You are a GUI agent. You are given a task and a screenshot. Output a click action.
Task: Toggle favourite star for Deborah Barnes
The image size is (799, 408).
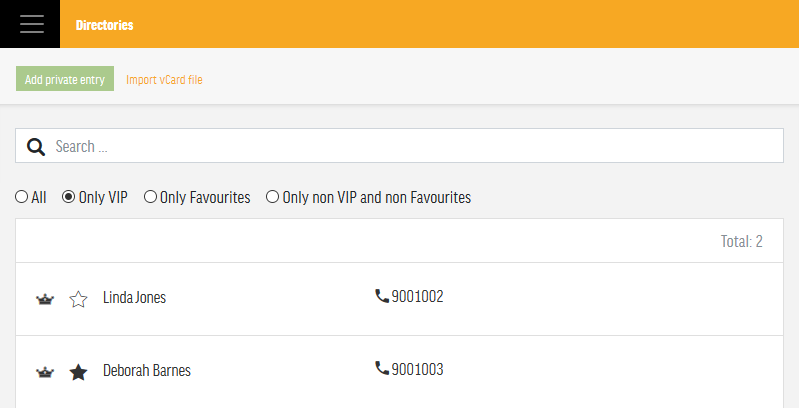pos(78,372)
